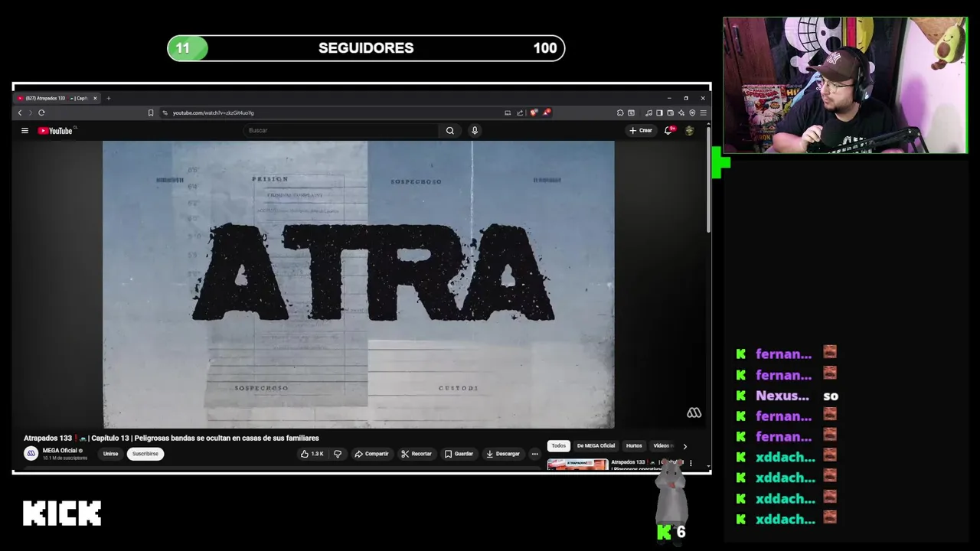Focus the YouTube Buscar search field

point(342,131)
